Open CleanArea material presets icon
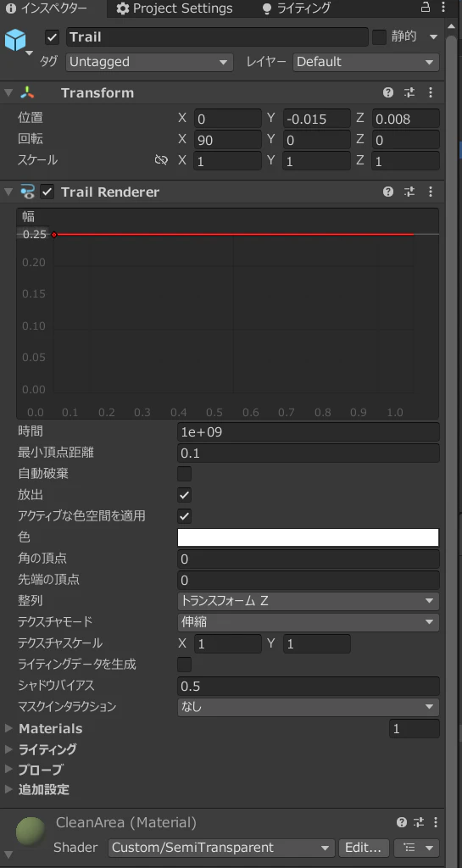Viewport: 462px width, 868px height. pyautogui.click(x=419, y=822)
